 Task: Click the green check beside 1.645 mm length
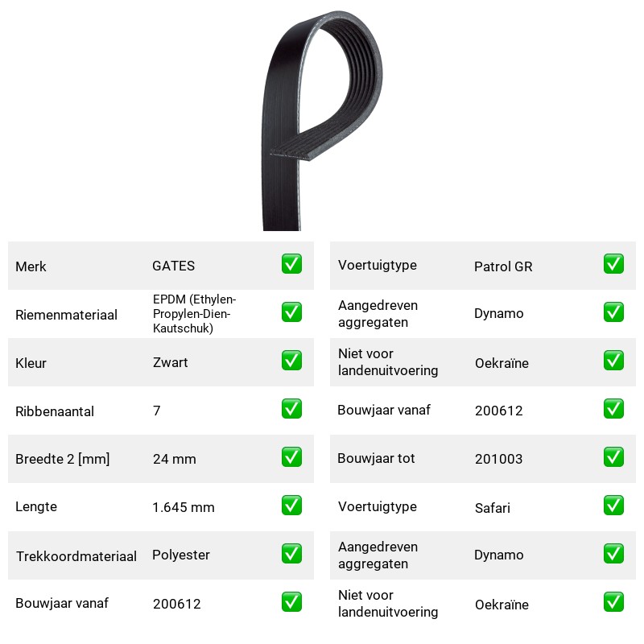291,506
